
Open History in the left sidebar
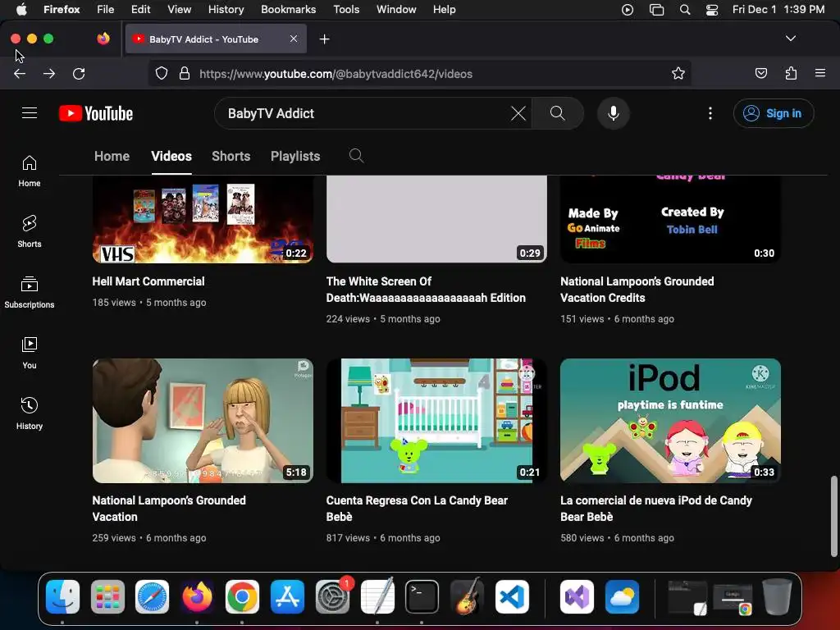[x=30, y=413]
